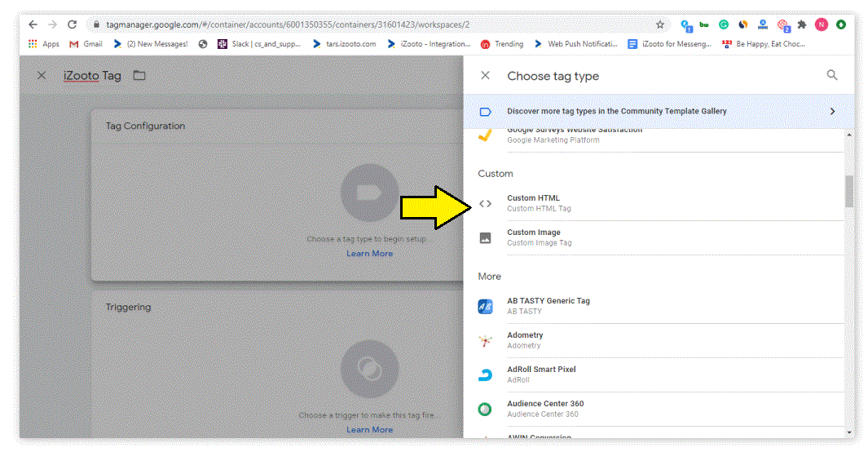Click the iZooto Tag name field

pyautogui.click(x=92, y=75)
